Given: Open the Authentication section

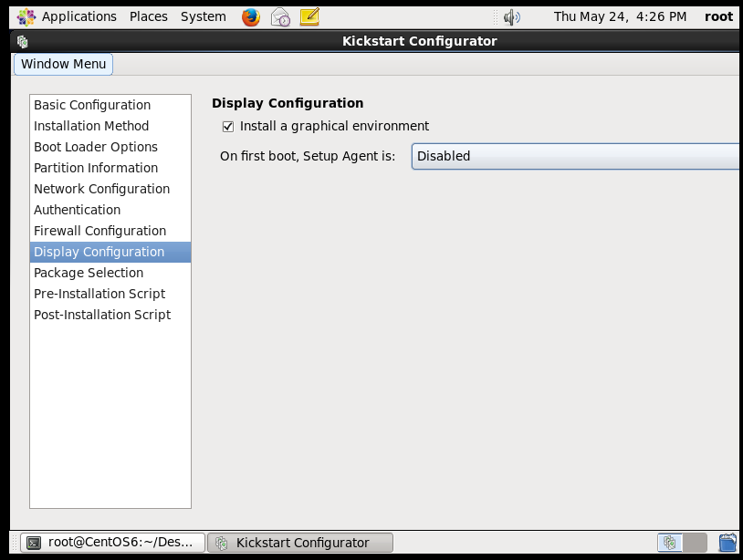Looking at the screenshot, I should click(110, 210).
